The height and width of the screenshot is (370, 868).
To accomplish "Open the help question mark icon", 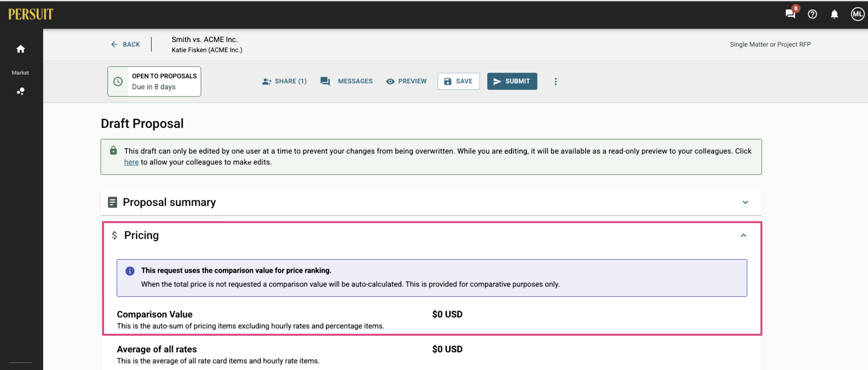I will click(x=812, y=14).
